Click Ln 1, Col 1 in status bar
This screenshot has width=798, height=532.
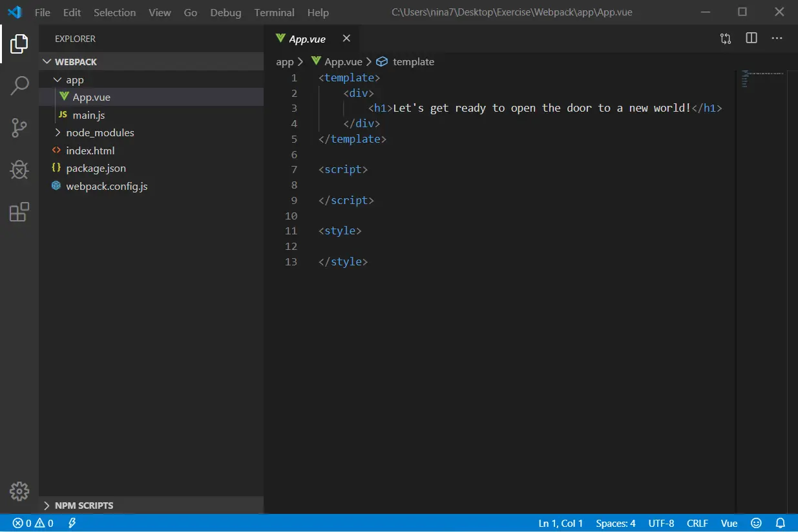tap(561, 523)
